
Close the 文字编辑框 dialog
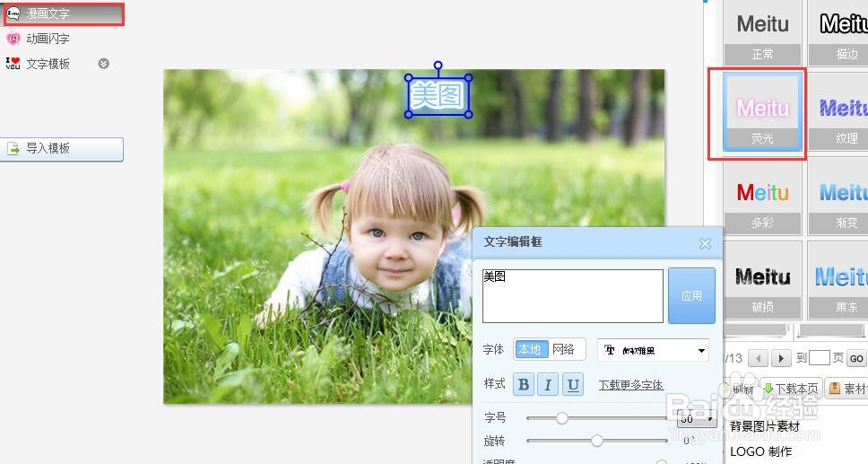(705, 243)
